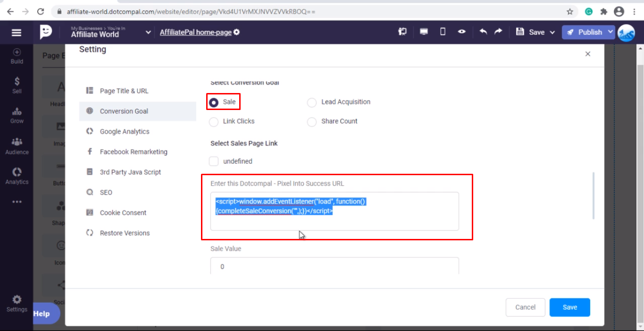
Task: Click the AffiliatePal home-page title link
Action: point(196,32)
